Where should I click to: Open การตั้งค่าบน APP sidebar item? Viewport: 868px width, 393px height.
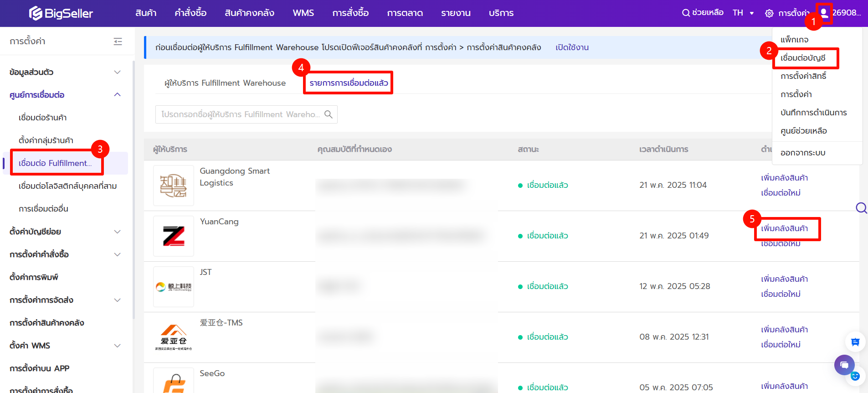pyautogui.click(x=39, y=368)
